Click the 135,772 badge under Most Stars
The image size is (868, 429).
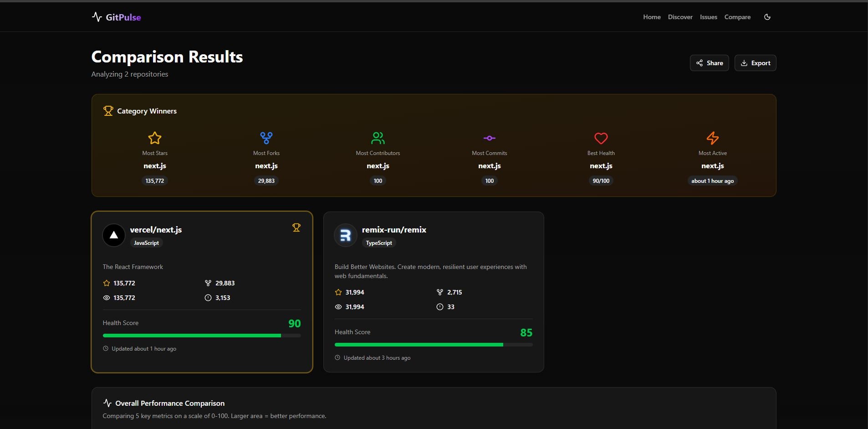(155, 181)
